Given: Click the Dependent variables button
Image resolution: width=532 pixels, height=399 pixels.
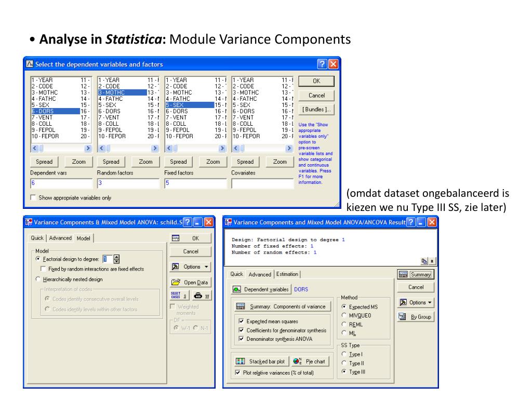Looking at the screenshot, I should [x=261, y=289].
